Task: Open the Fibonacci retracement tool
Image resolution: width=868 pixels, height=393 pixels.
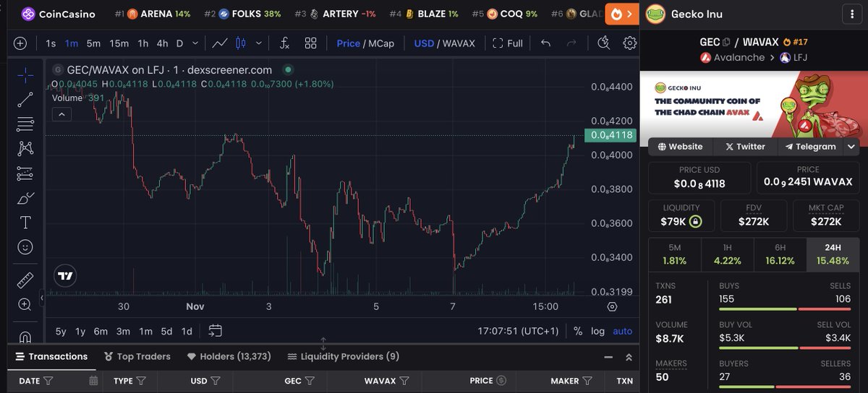Action: tap(25, 124)
